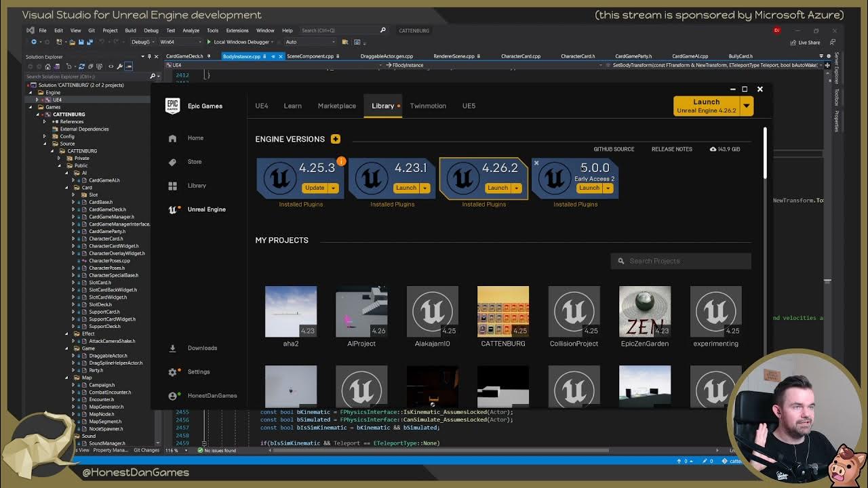Image resolution: width=868 pixels, height=488 pixels.
Task: Launch Unreal Engine 5.0.0 Early Access
Action: [x=589, y=188]
